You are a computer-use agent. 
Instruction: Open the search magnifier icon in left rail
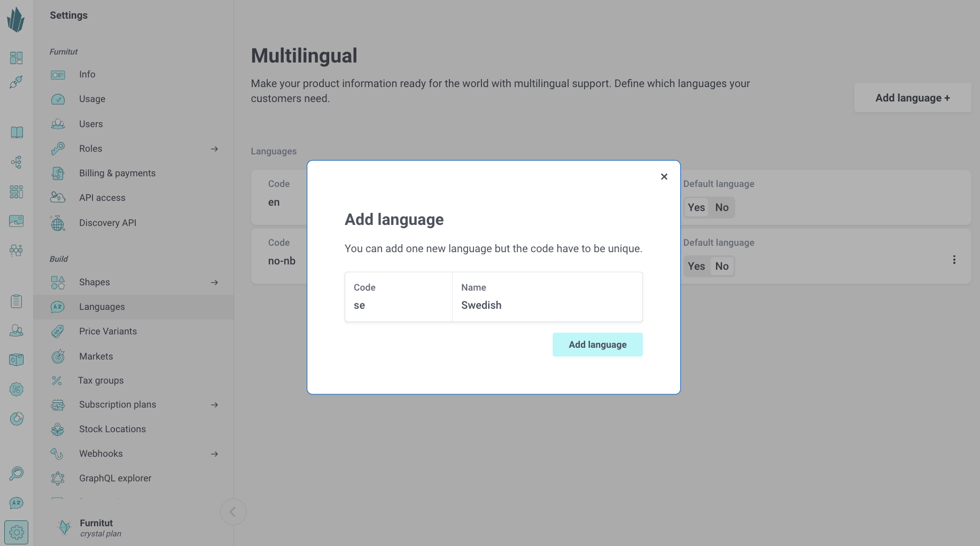pyautogui.click(x=17, y=473)
